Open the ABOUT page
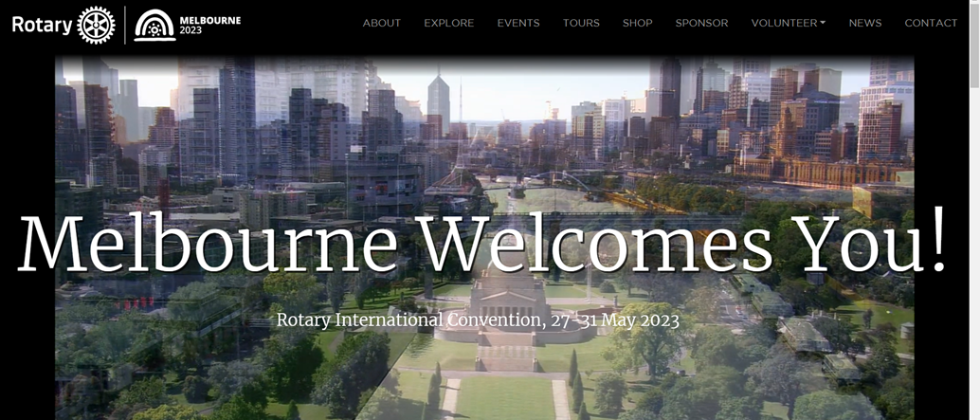Viewport: 980px width, 420px height. pos(382,23)
